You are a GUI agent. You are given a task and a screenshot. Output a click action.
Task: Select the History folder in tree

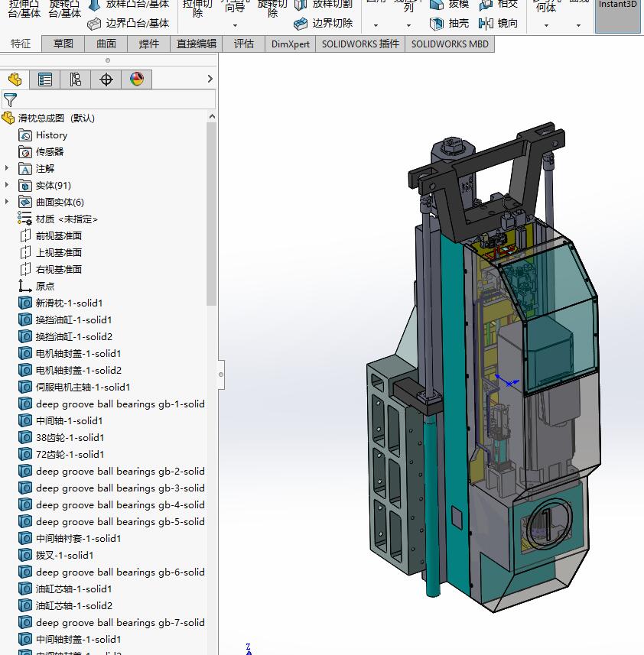[51, 135]
